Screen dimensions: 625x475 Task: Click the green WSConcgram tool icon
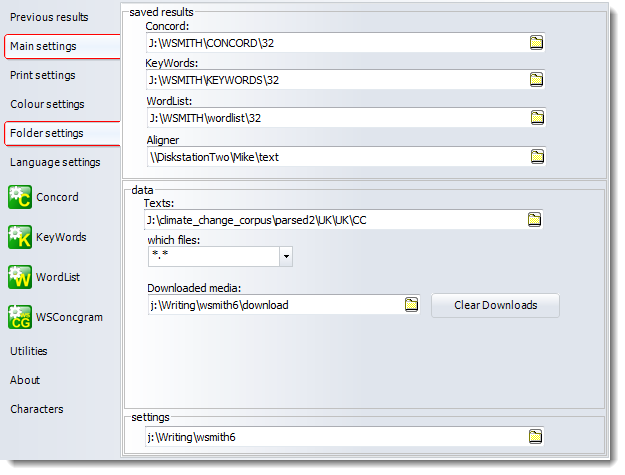(20, 317)
